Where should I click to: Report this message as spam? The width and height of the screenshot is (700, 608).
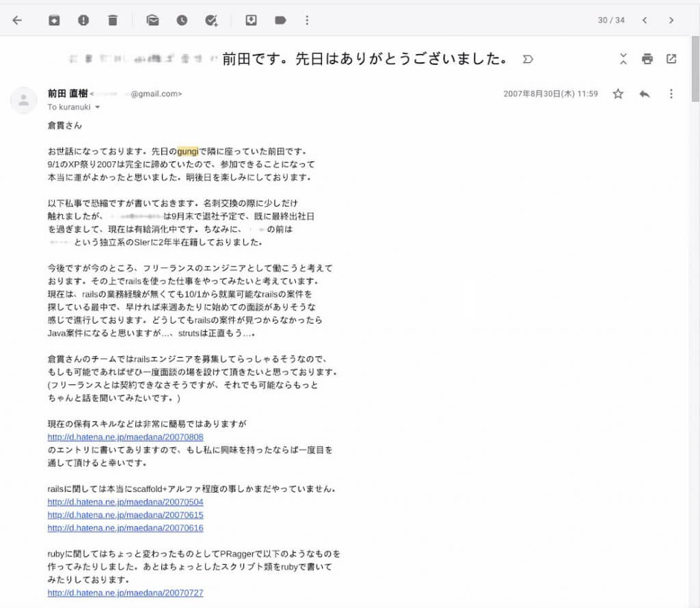(x=83, y=21)
